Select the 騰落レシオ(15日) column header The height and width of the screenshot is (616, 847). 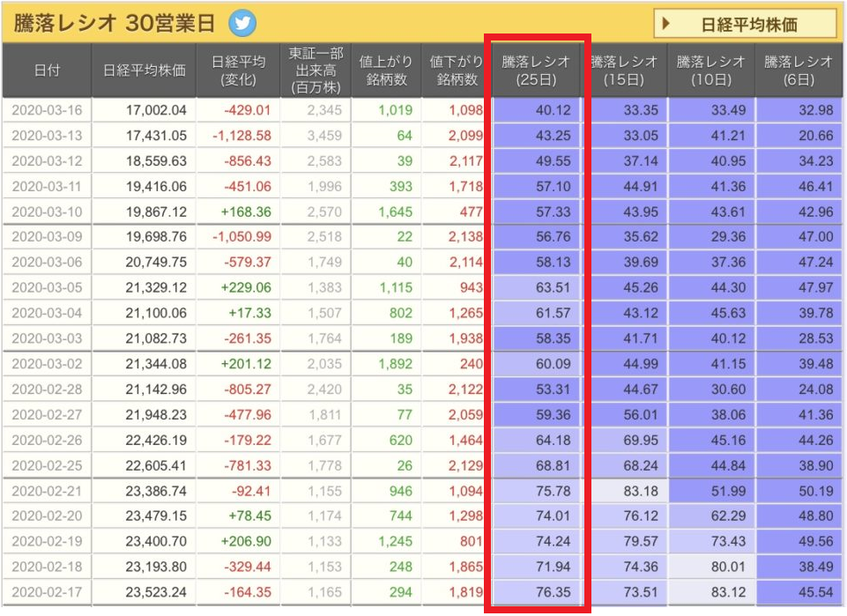[624, 71]
